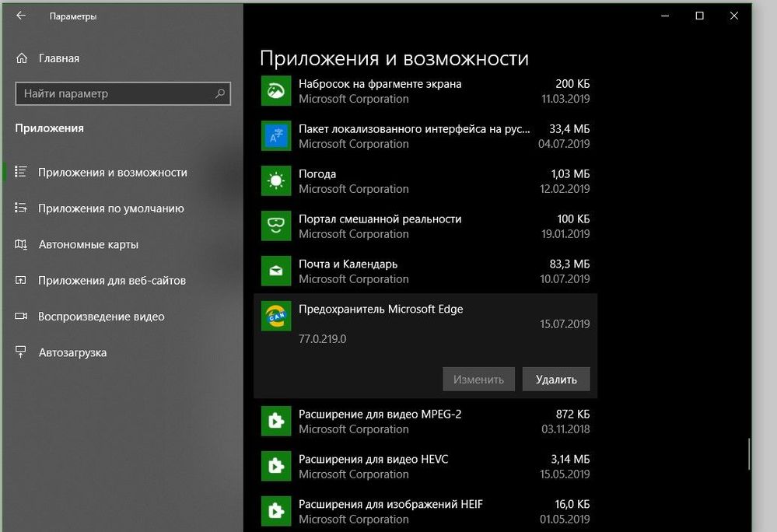Go to Автономные карты
The image size is (777, 532).
pyautogui.click(x=122, y=245)
